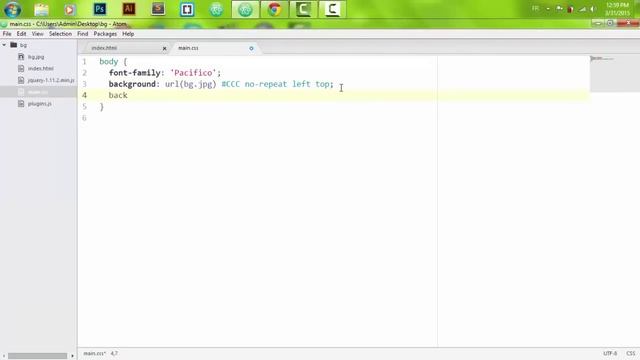Click the '#CCC' color value
640x360 pixels.
point(231,84)
